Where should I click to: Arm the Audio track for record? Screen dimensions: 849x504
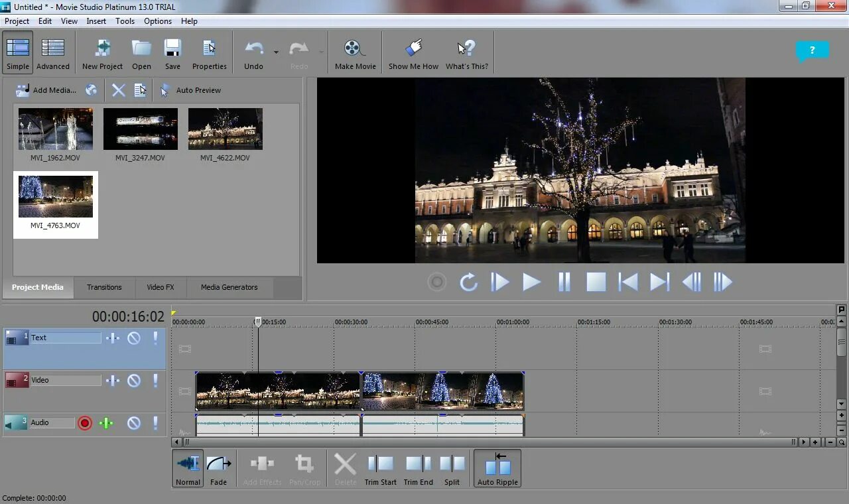pyautogui.click(x=85, y=423)
